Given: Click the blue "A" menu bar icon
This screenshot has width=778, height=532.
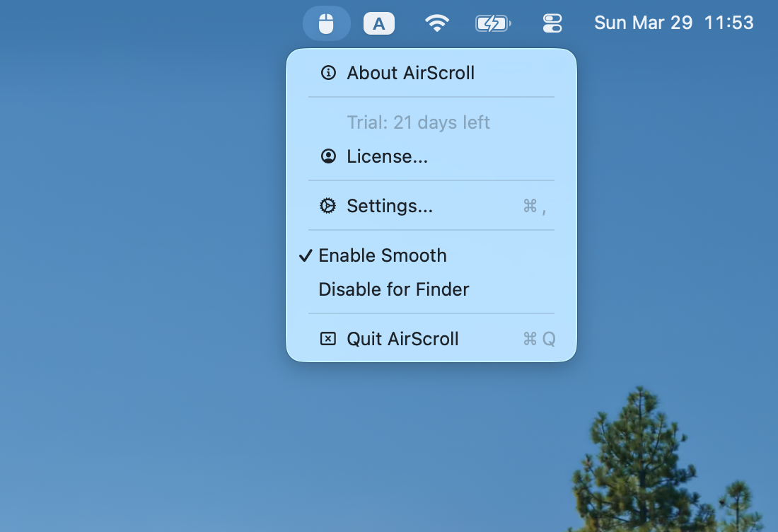Looking at the screenshot, I should (x=379, y=22).
